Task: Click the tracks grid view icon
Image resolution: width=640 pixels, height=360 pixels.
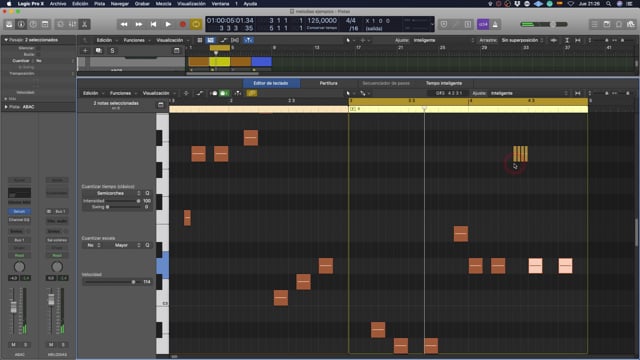Action: tap(200, 40)
